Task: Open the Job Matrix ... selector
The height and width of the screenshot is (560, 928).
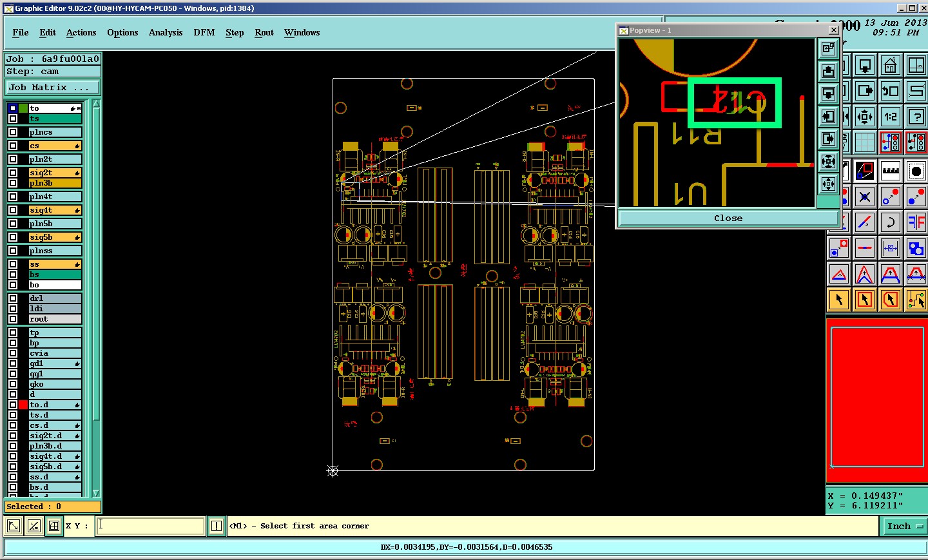Action: pos(53,87)
